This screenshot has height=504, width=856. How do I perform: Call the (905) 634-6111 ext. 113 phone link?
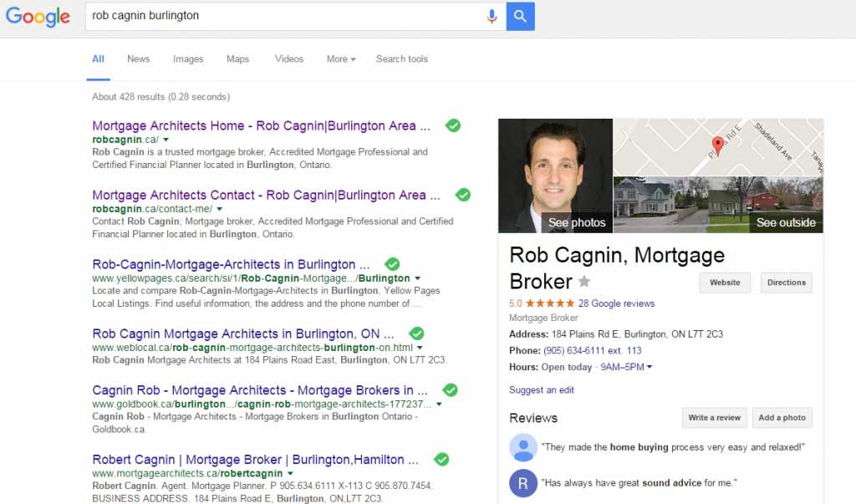tap(593, 350)
